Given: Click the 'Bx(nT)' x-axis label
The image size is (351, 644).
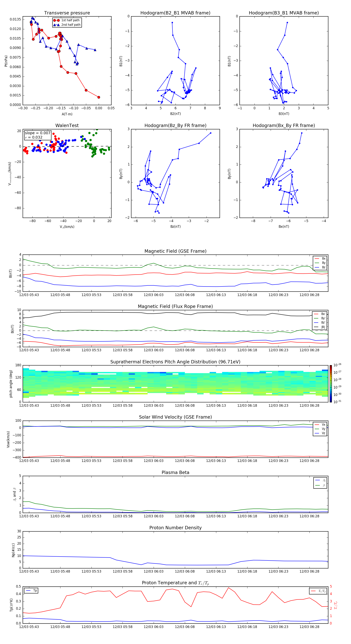Looking at the screenshot, I should click(284, 227).
